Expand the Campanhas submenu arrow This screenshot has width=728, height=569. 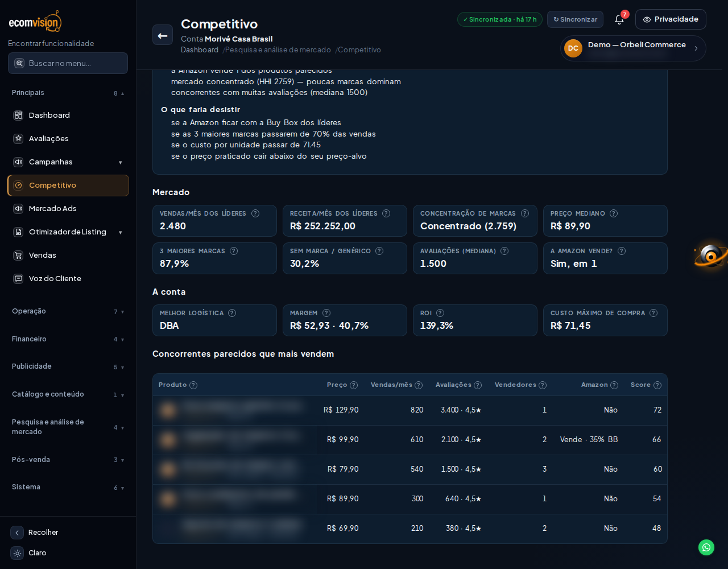tap(120, 163)
